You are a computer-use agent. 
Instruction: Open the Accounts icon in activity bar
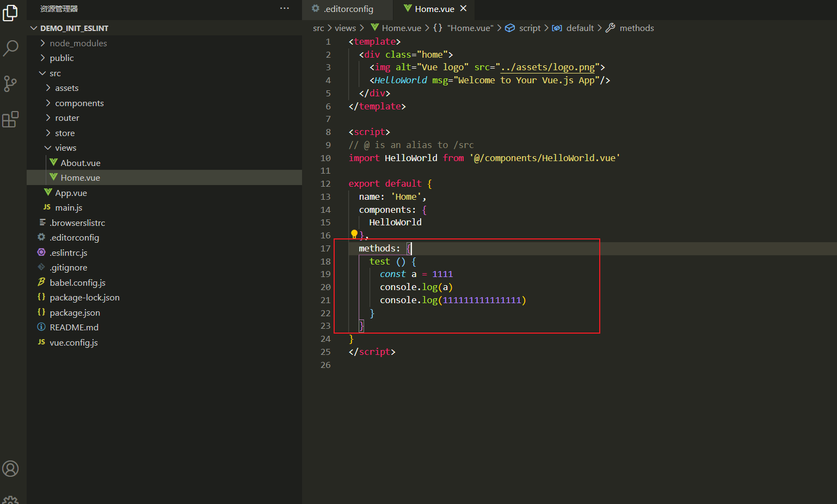10,469
